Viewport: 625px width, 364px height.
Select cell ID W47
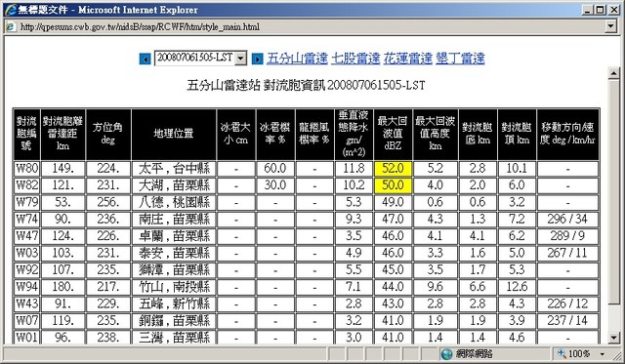(26, 236)
